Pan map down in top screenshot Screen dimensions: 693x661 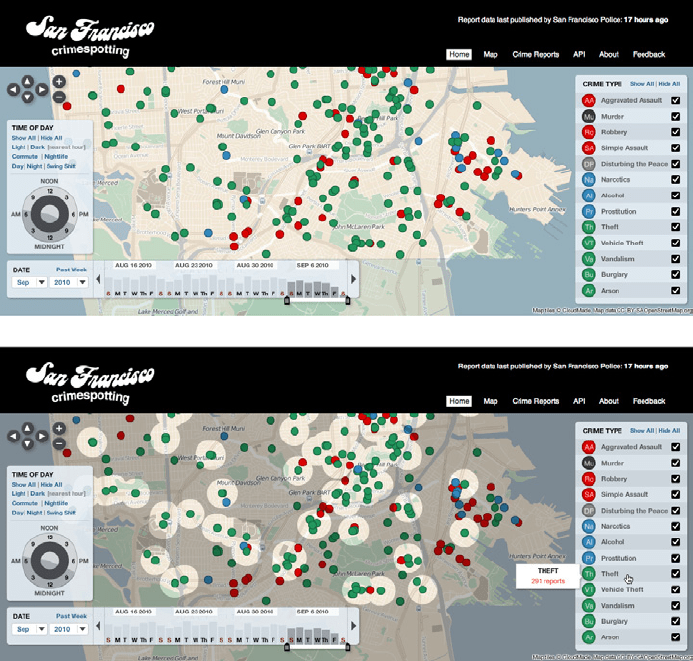(27, 97)
